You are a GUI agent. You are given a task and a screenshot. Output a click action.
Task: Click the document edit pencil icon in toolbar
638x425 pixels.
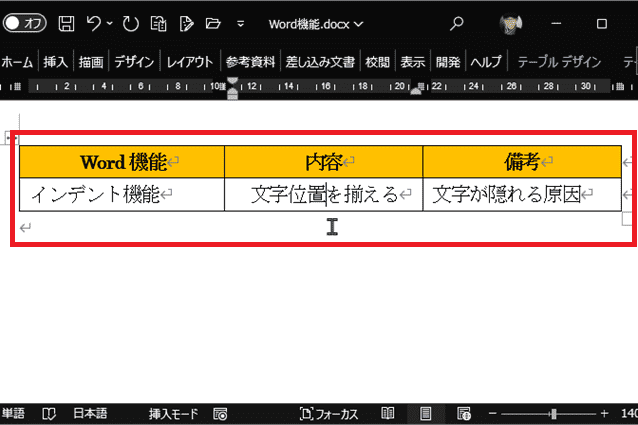(186, 24)
